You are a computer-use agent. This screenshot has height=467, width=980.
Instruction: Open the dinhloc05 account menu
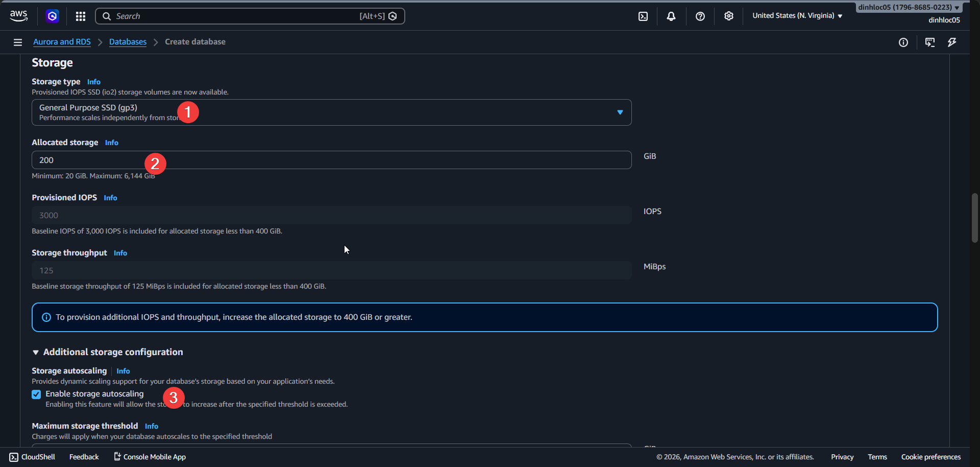click(909, 7)
